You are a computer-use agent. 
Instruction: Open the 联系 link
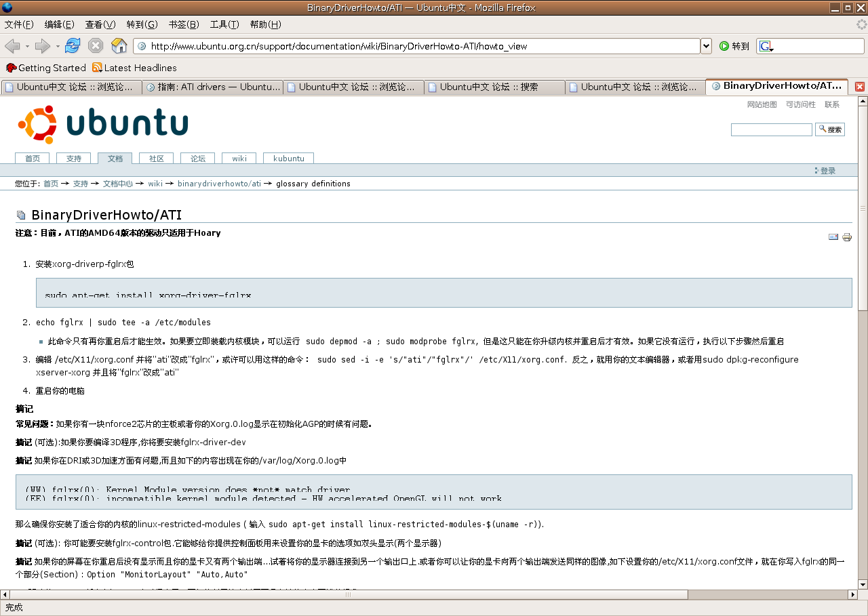832,104
